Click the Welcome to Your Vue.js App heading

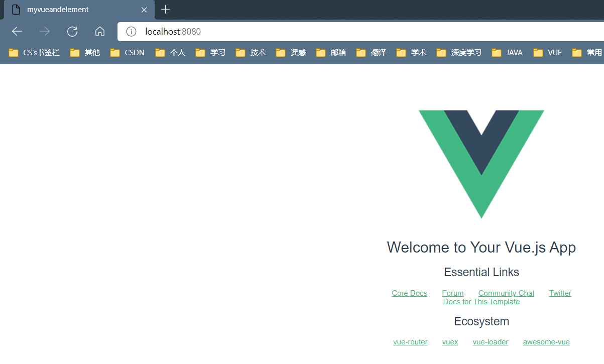(x=481, y=247)
